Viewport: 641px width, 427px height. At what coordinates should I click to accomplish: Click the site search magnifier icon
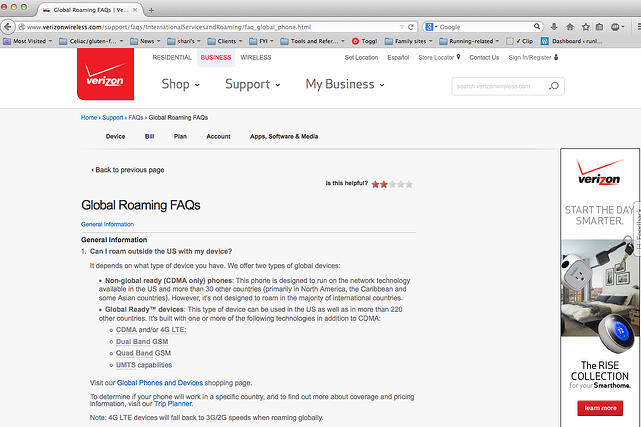554,86
